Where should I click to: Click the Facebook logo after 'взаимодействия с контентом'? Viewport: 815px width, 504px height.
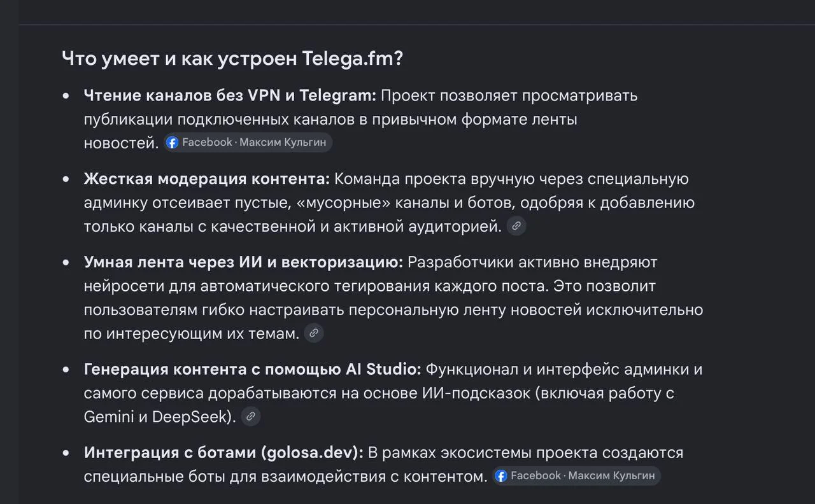[x=501, y=476]
